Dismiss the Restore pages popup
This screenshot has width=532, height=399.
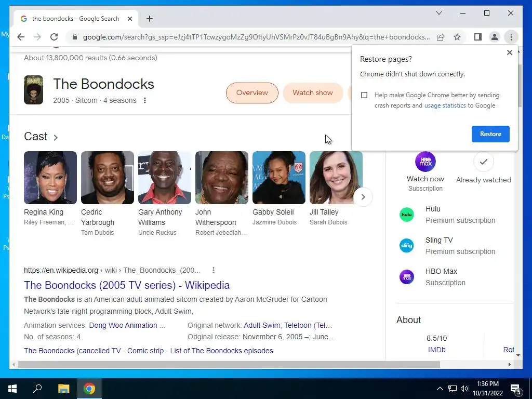coord(509,52)
